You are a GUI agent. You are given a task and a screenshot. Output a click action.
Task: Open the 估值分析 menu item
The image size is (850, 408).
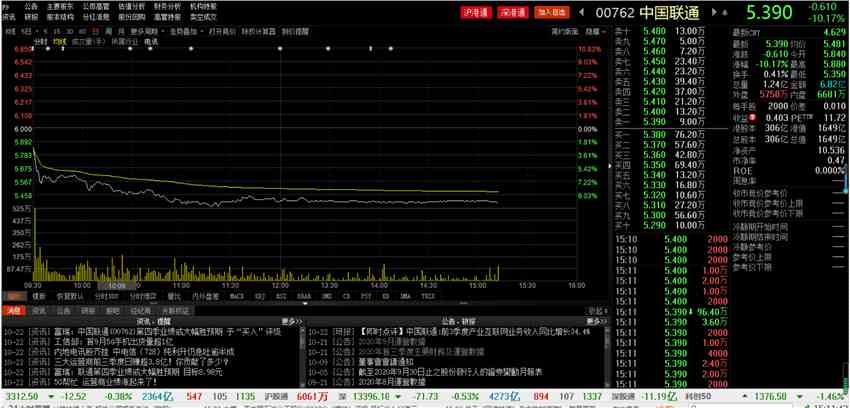[x=131, y=7]
